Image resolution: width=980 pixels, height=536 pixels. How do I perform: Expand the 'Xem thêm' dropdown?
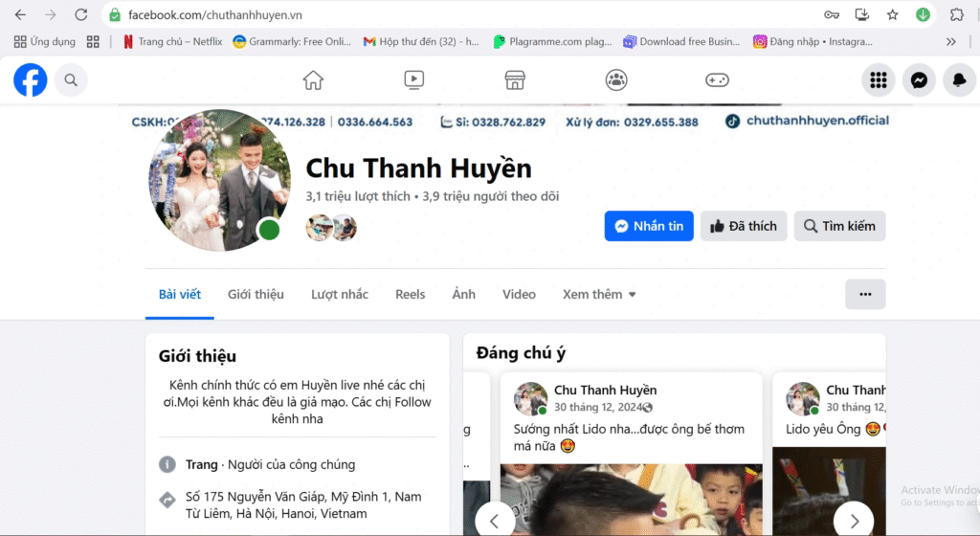(599, 295)
